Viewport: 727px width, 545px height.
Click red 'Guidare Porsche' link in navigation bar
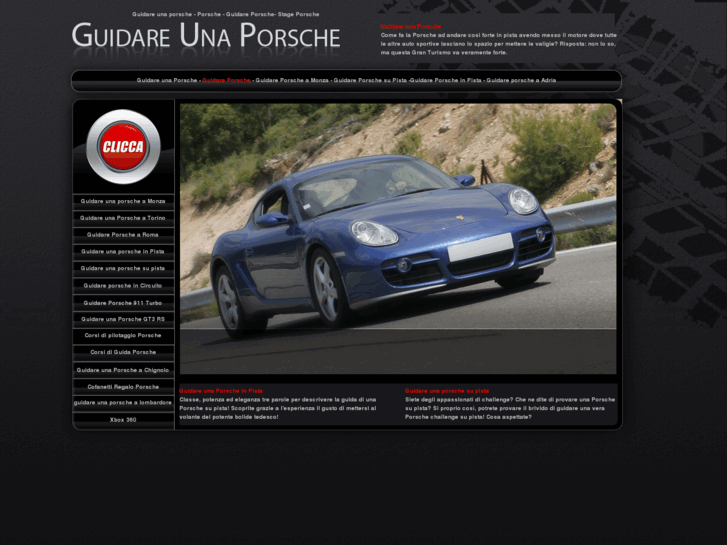[x=226, y=80]
